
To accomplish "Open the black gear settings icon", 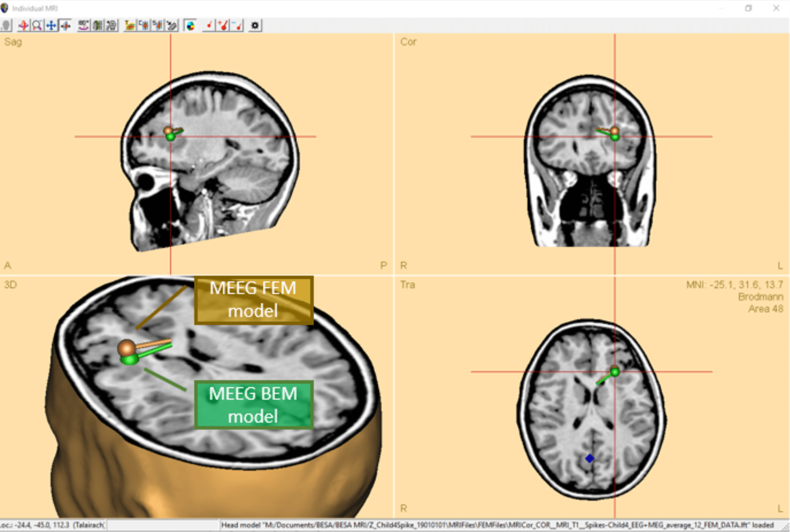I will (x=255, y=26).
